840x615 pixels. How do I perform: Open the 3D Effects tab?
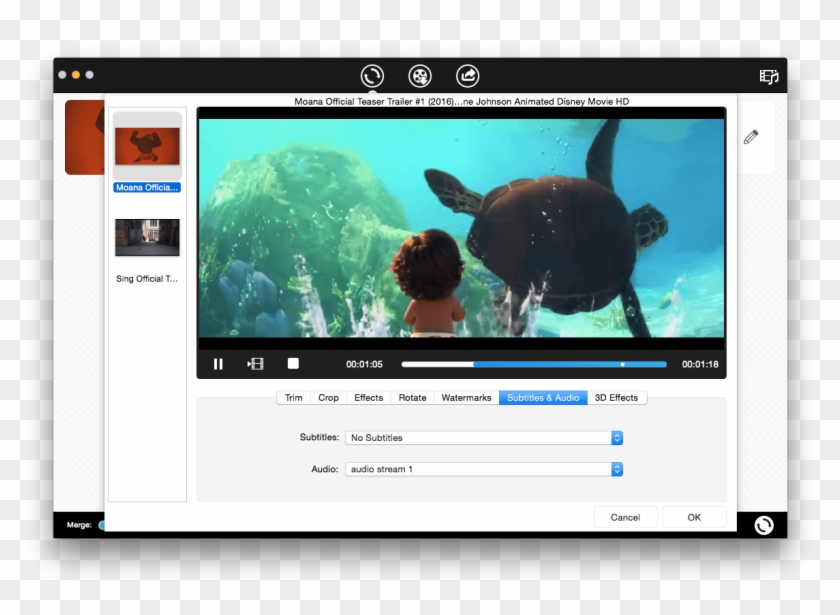pos(617,398)
